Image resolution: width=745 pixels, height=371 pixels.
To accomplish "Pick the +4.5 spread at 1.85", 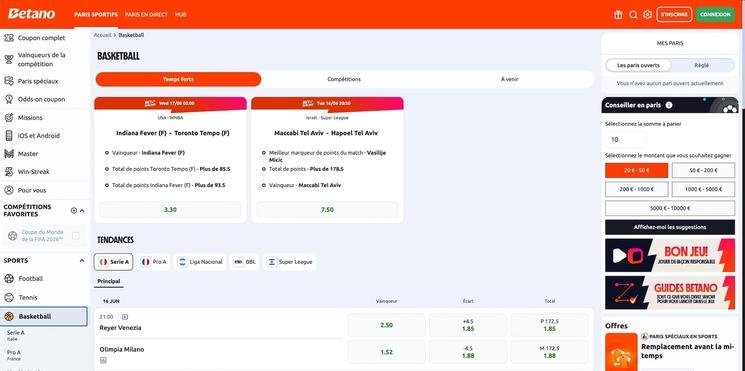I will point(468,325).
